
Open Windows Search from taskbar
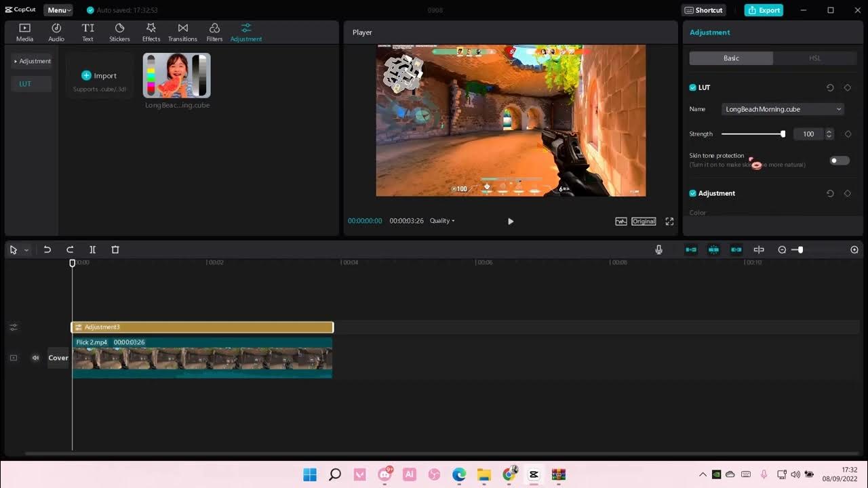[335, 474]
